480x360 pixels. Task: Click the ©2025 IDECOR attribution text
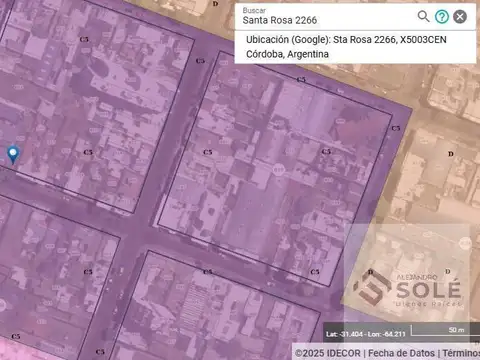tap(328, 353)
